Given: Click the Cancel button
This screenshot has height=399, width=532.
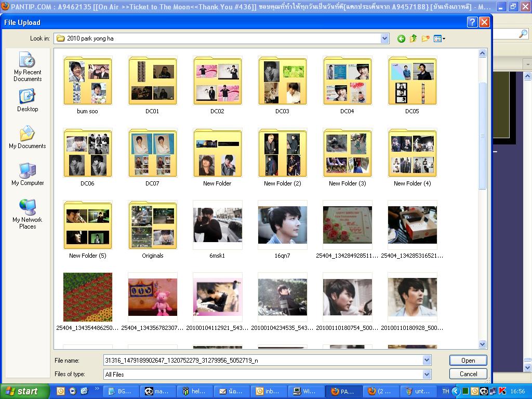Looking at the screenshot, I should (x=468, y=374).
